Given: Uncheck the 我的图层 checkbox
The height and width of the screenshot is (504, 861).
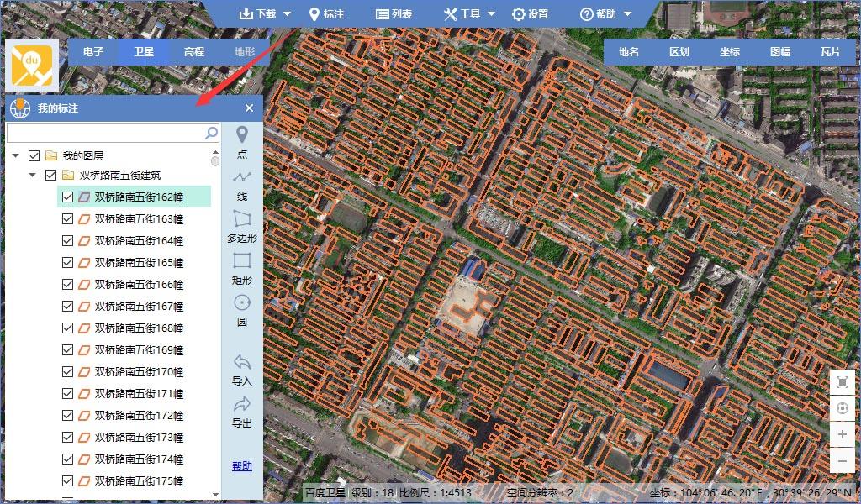Looking at the screenshot, I should click(34, 155).
